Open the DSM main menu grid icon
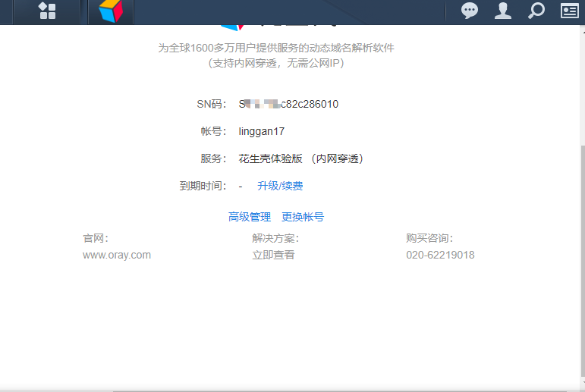 (x=47, y=11)
